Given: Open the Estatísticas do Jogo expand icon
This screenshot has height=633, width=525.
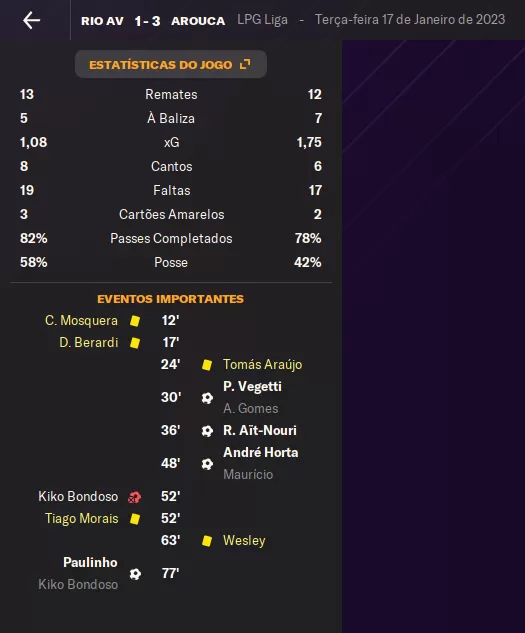Looking at the screenshot, I should click(245, 64).
